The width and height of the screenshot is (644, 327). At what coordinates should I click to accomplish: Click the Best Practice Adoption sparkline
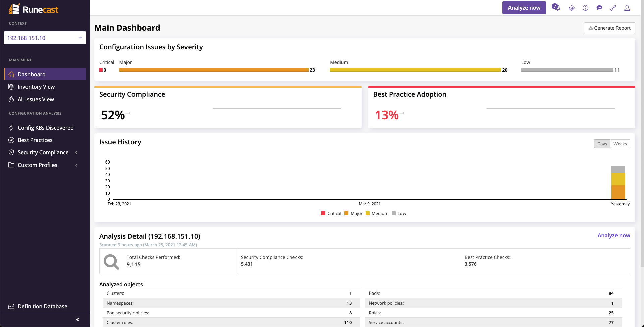550,108
